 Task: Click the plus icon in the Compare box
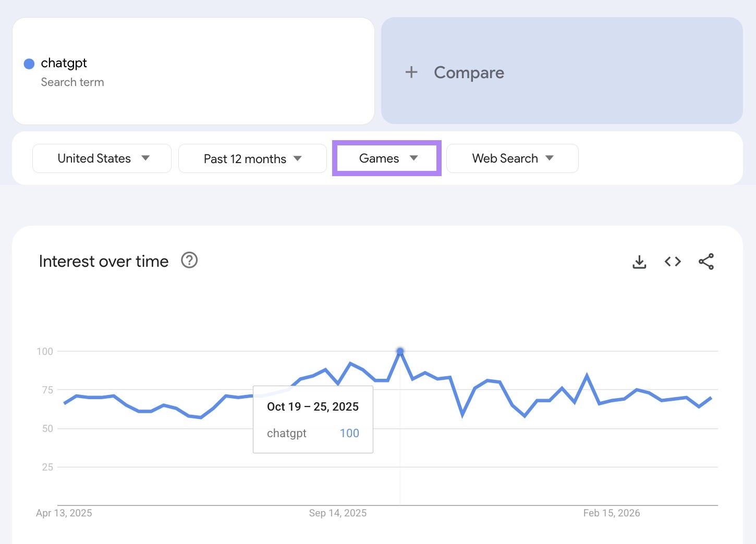pos(411,72)
